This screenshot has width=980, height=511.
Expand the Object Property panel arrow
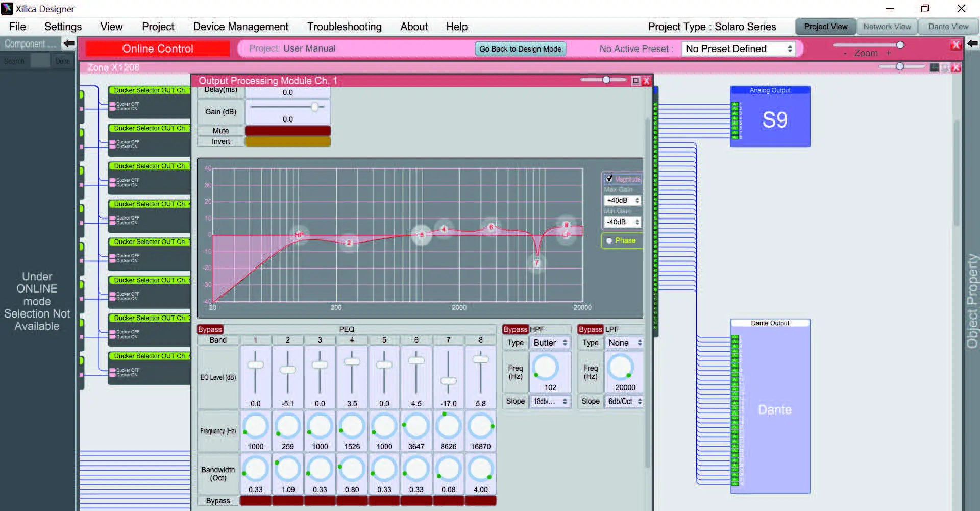972,44
